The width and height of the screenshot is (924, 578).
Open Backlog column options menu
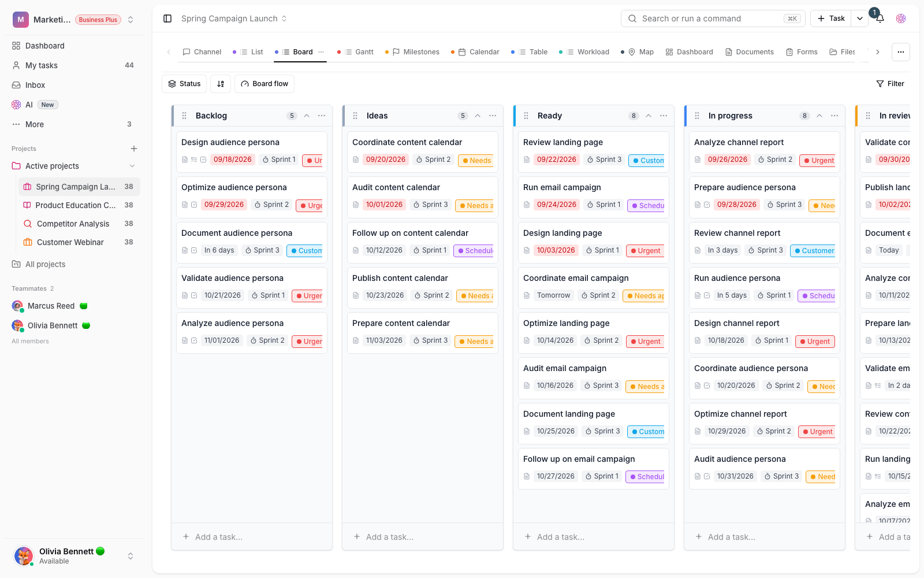322,116
